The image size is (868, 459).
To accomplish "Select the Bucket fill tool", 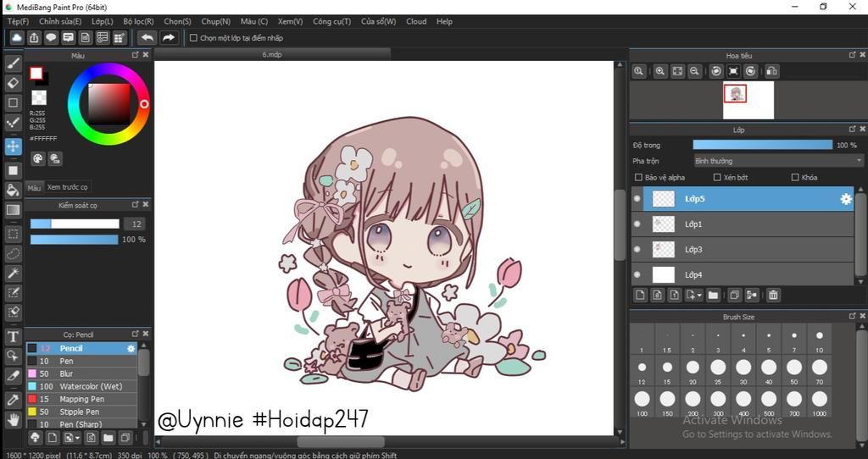I will click(x=13, y=190).
